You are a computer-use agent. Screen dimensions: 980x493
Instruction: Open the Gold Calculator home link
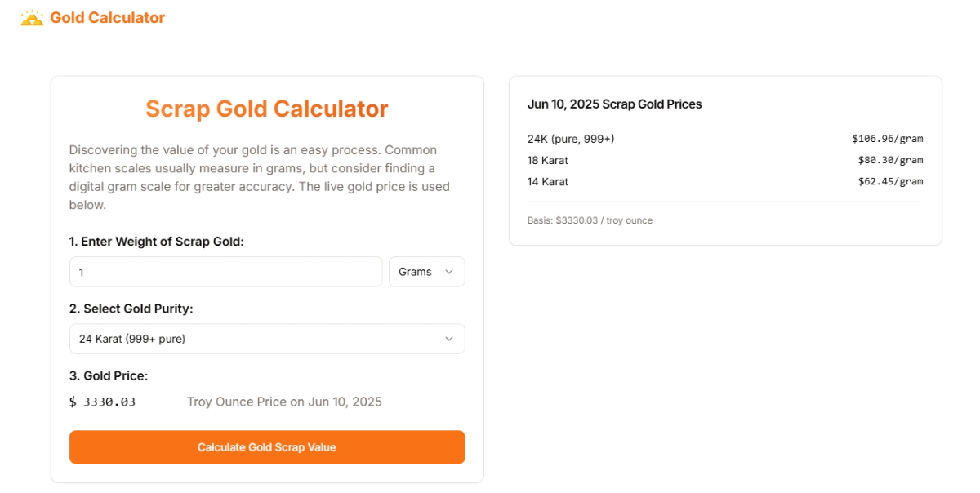click(x=107, y=18)
